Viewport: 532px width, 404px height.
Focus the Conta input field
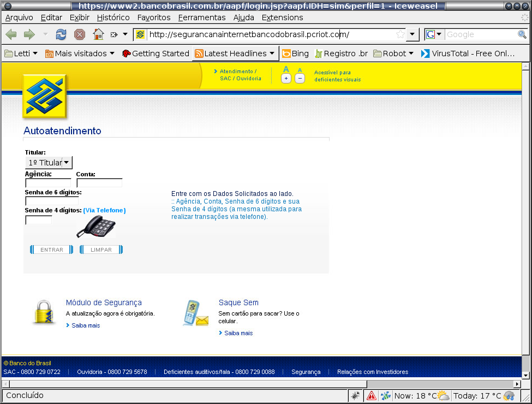pos(99,183)
